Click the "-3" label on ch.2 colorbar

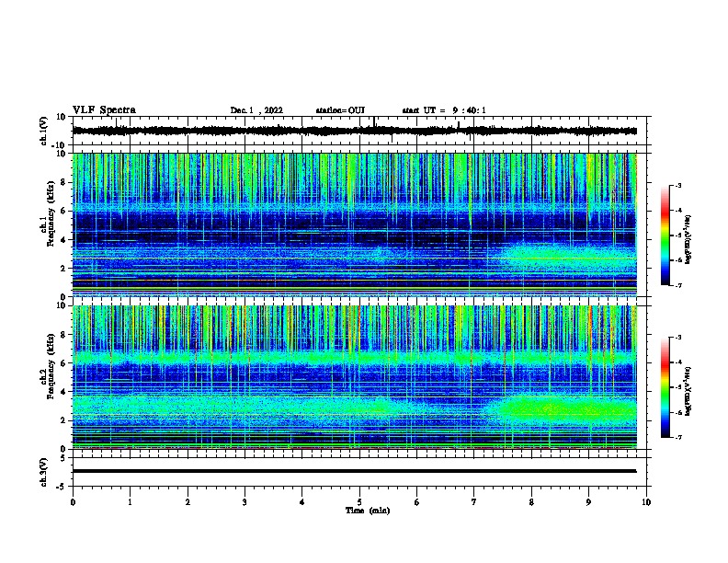(x=677, y=338)
